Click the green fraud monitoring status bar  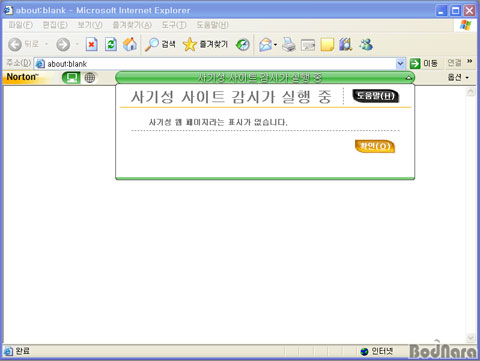[265, 78]
